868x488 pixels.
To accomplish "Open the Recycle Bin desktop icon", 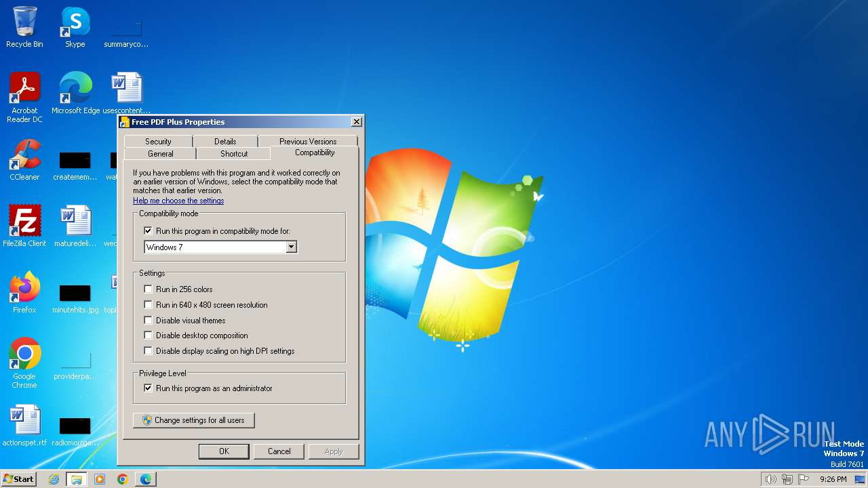I will (x=24, y=27).
